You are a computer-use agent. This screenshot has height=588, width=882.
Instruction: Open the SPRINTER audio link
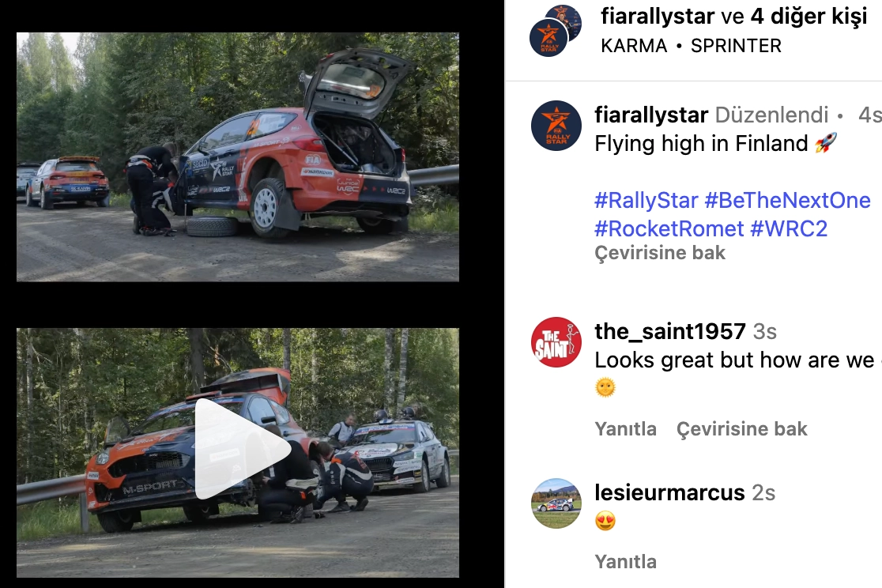tap(736, 46)
